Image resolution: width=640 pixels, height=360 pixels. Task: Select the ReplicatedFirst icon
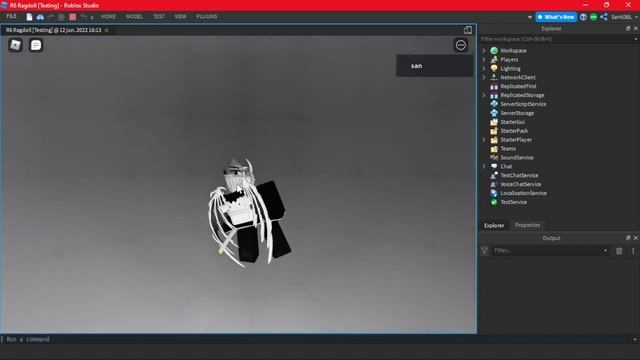pos(494,86)
